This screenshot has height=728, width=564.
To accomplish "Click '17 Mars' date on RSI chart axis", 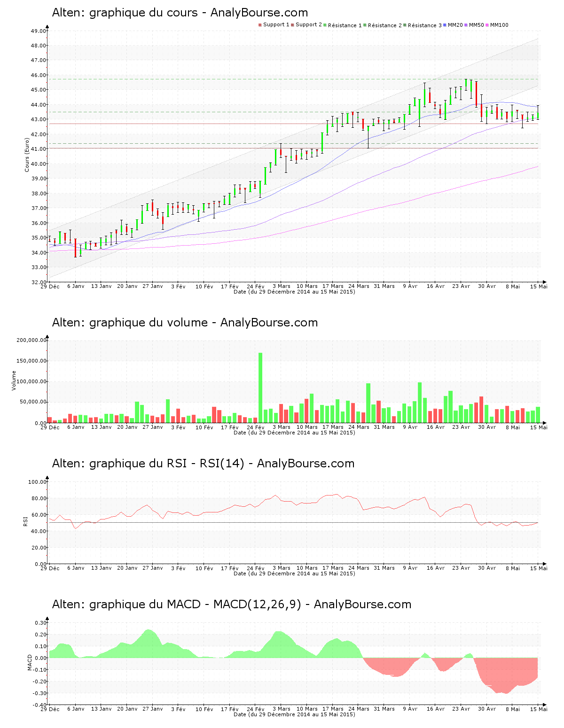I will point(333,568).
